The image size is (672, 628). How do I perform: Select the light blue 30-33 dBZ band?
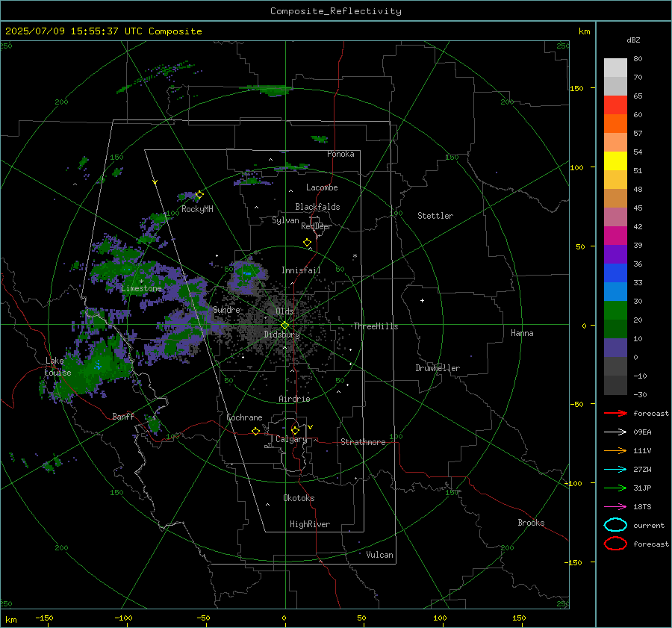[x=615, y=292]
